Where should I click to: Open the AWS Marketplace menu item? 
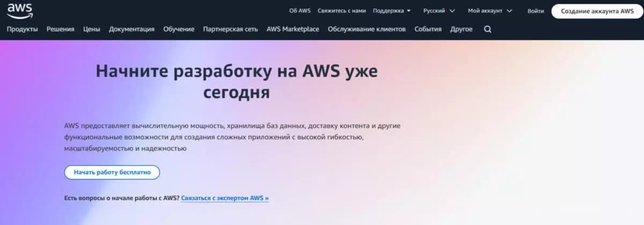point(293,29)
